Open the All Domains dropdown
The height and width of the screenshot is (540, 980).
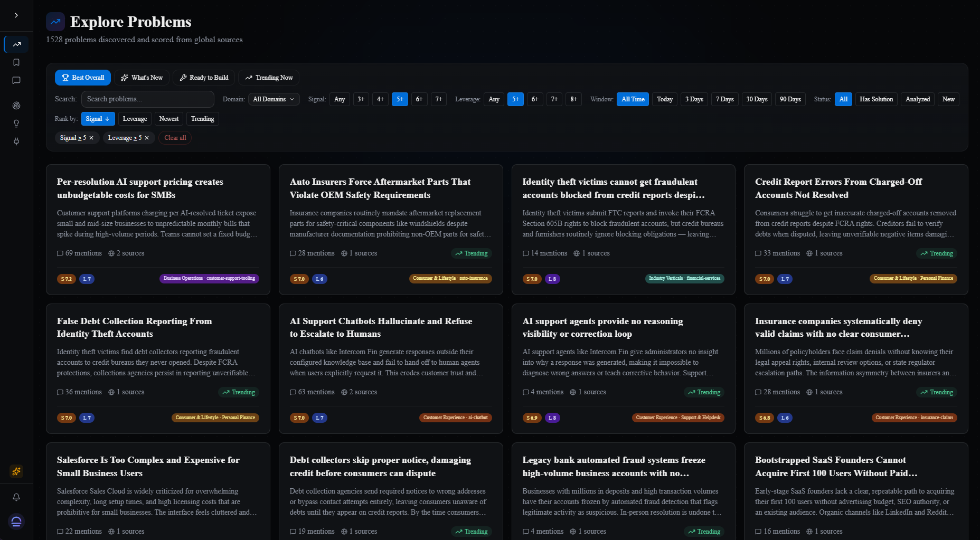tap(274, 99)
